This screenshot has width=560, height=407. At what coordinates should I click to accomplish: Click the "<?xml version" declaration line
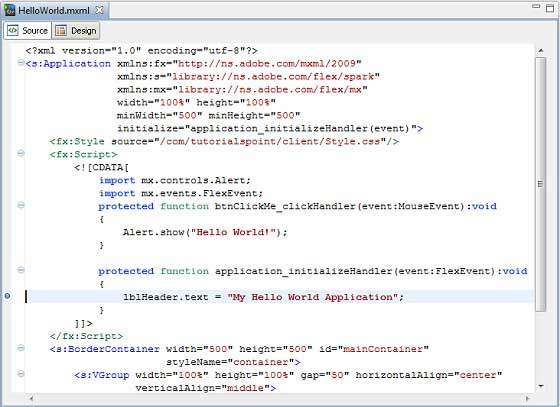point(141,51)
